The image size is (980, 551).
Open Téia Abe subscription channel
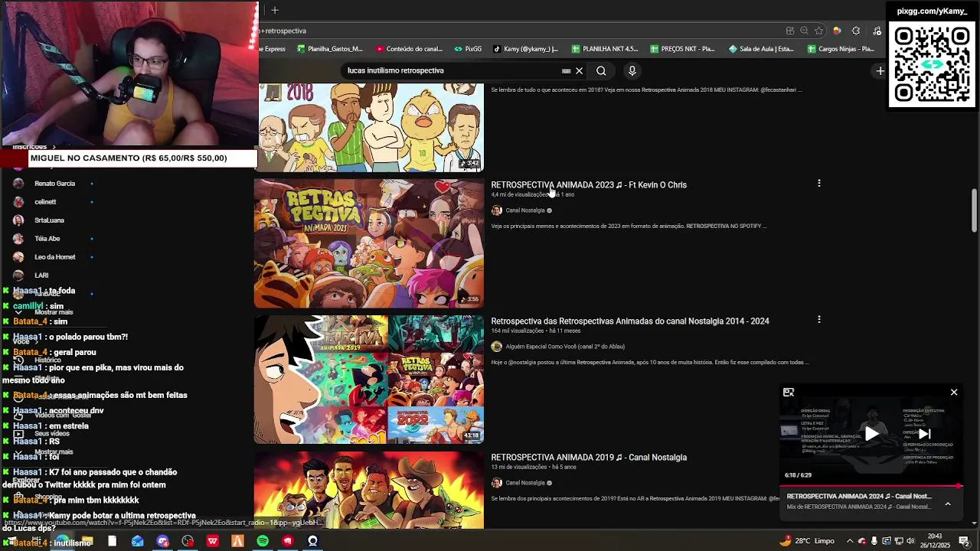tap(47, 239)
